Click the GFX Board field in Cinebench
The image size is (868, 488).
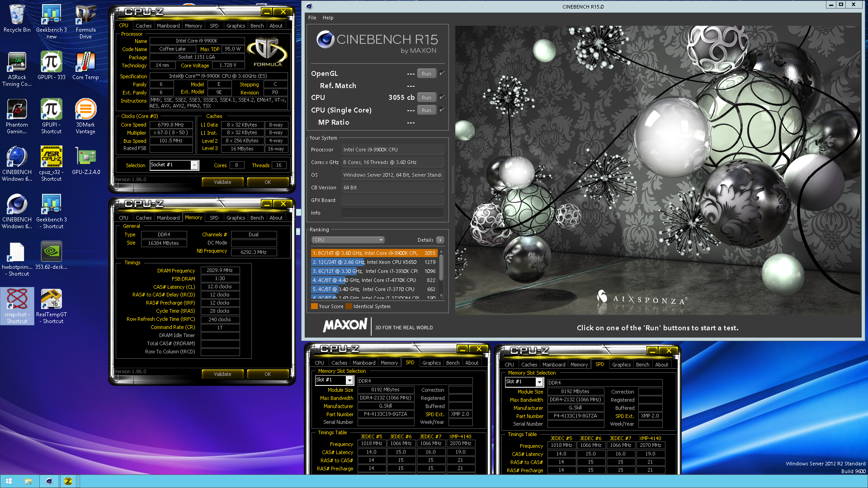click(x=392, y=200)
